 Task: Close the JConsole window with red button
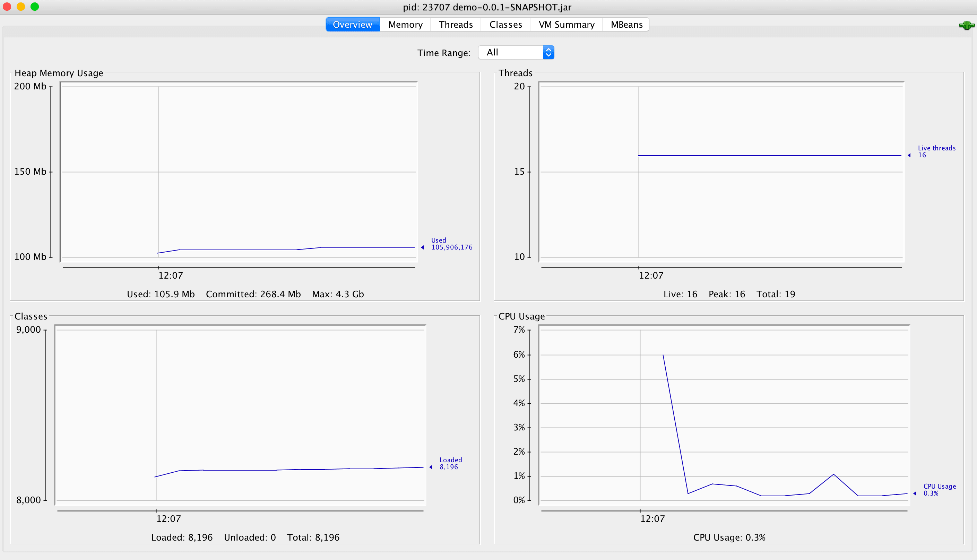point(7,7)
